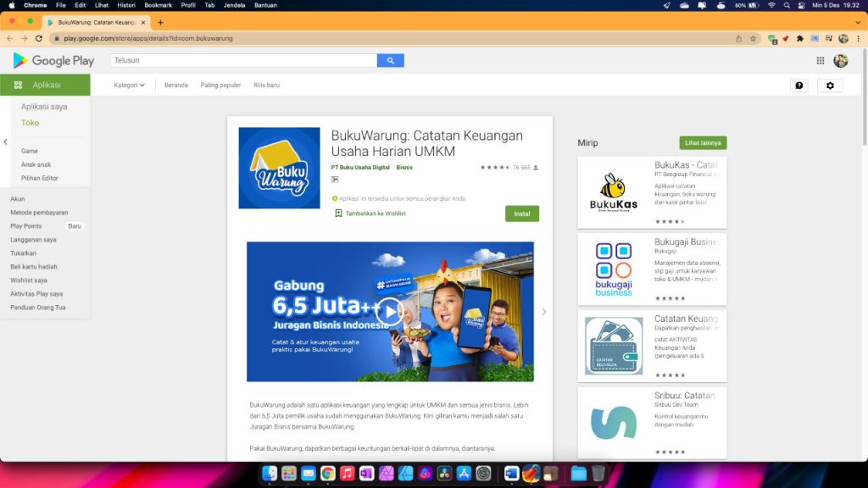Open Pilihan Editor in the sidebar
This screenshot has height=488, width=868.
39,178
